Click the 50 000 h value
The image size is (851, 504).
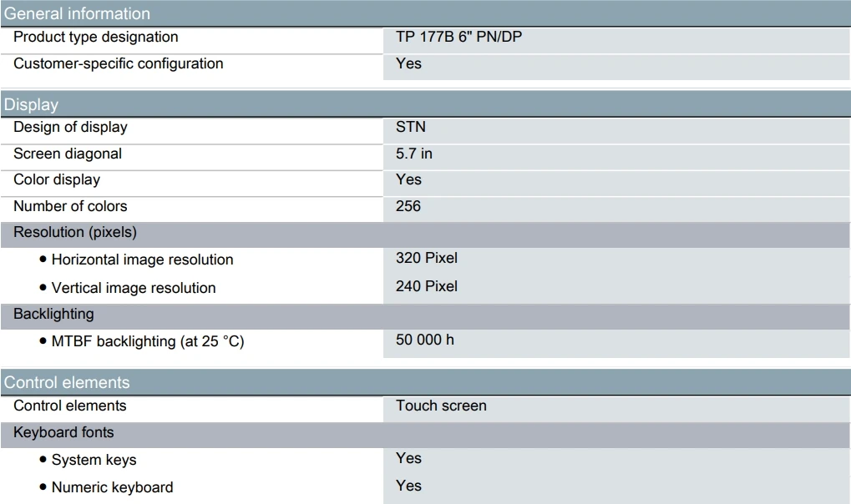click(424, 340)
